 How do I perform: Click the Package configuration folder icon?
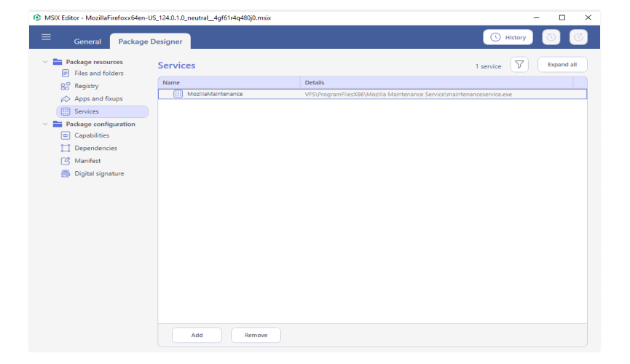(58, 124)
